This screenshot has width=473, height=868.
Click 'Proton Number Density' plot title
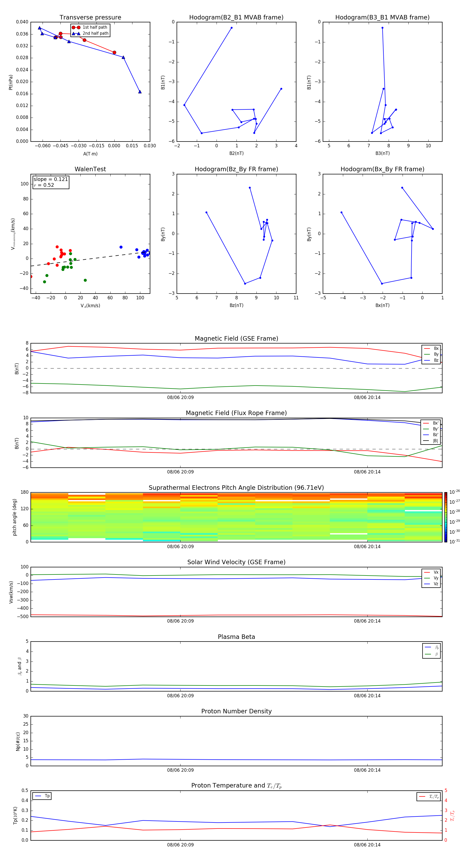236,711
